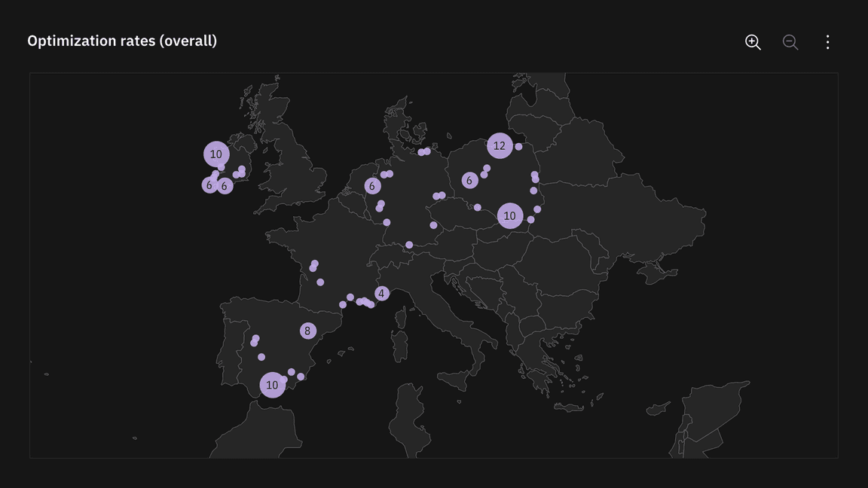Click the zoom in magnifier icon
The image size is (868, 488).
pyautogui.click(x=752, y=42)
